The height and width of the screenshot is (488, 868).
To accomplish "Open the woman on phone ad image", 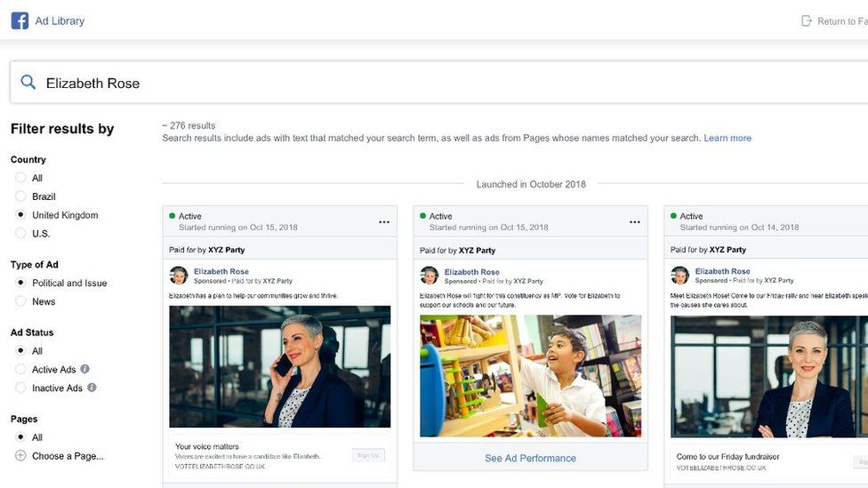I will pos(279,367).
